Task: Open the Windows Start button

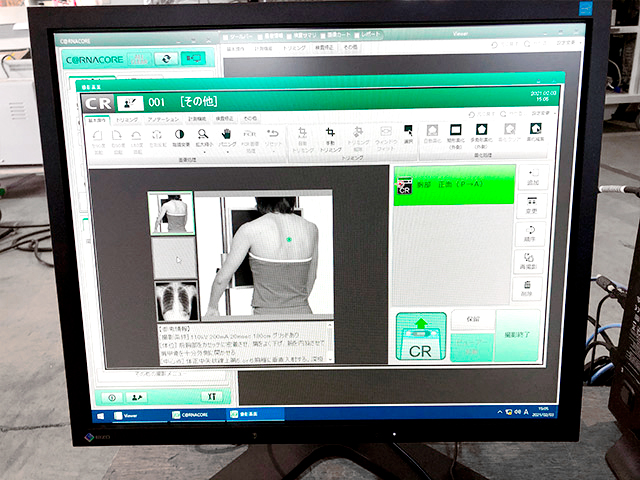Action: coord(100,416)
